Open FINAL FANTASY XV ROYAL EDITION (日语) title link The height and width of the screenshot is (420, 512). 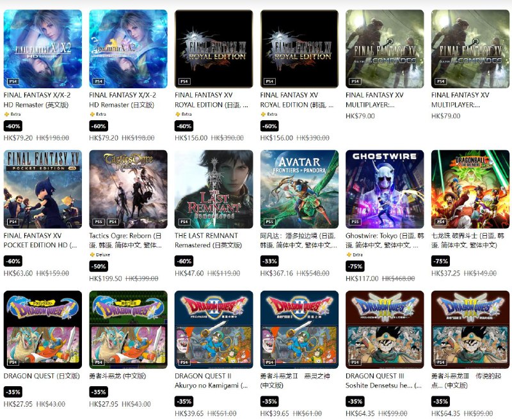pyautogui.click(x=211, y=100)
